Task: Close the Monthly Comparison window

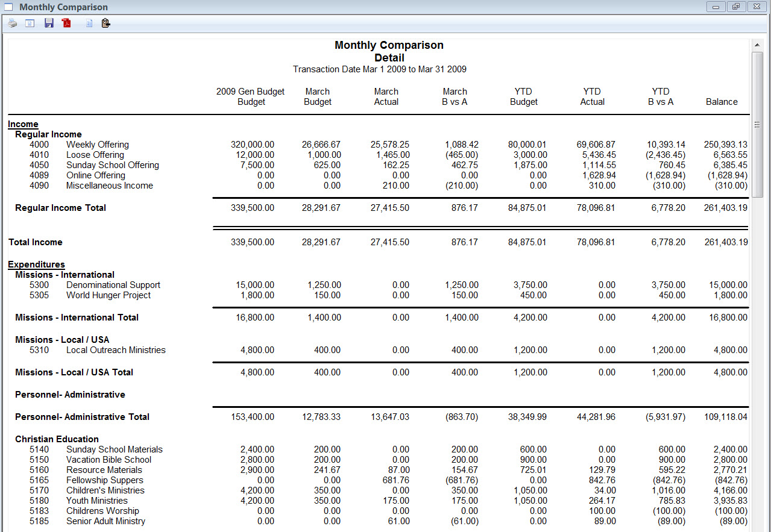Action: tap(756, 7)
